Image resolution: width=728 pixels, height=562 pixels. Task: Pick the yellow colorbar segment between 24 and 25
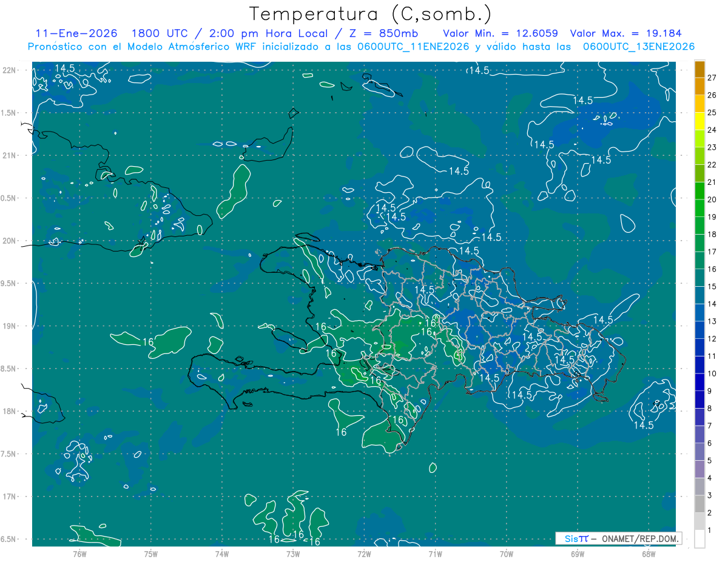[x=699, y=121]
